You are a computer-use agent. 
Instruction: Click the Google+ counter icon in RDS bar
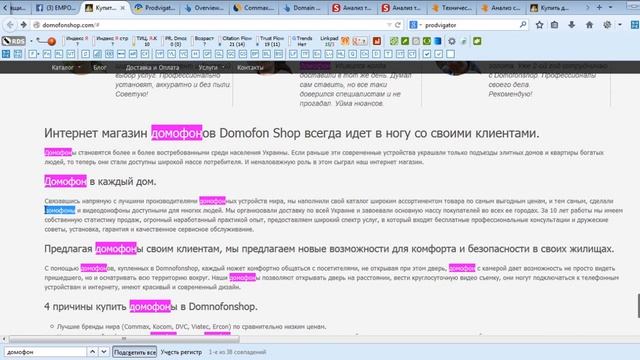coord(360,41)
